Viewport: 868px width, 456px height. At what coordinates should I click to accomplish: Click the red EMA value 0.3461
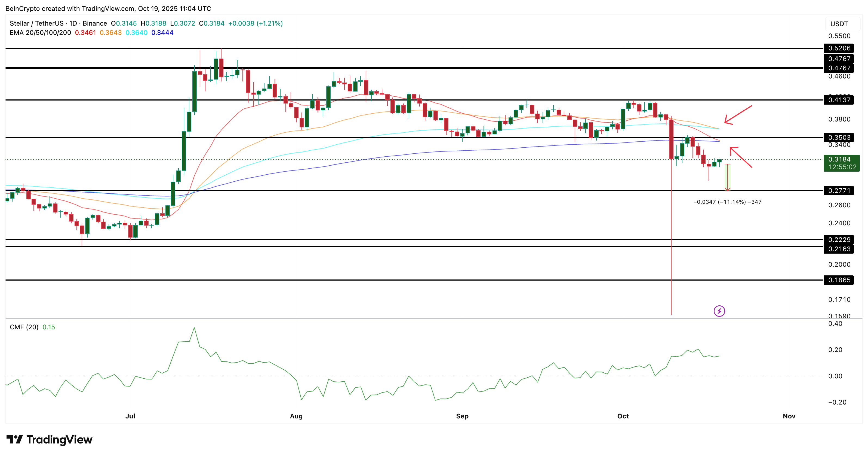pos(85,33)
